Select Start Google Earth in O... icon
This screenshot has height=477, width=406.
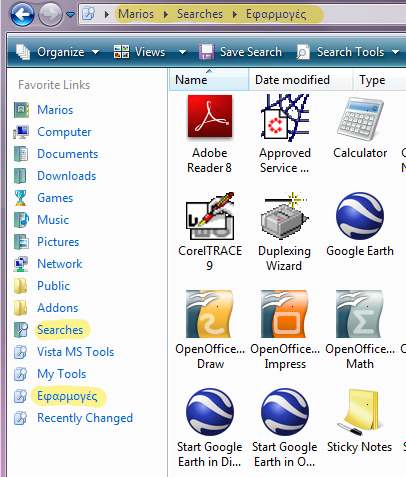tap(284, 412)
